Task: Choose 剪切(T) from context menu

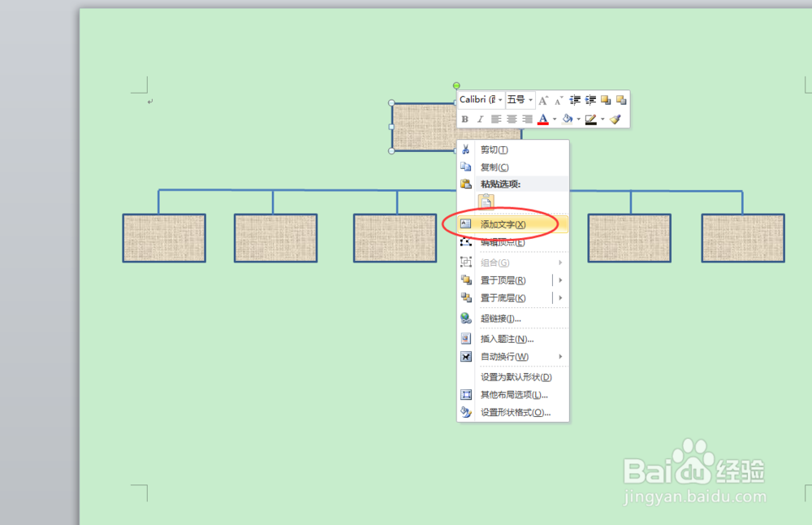Action: coord(512,150)
